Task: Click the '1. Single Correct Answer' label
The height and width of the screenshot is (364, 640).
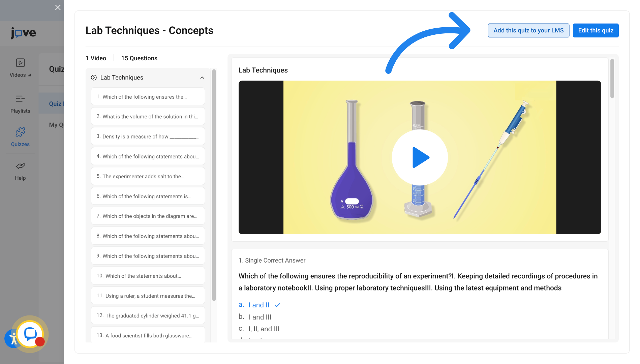Action: 272,261
